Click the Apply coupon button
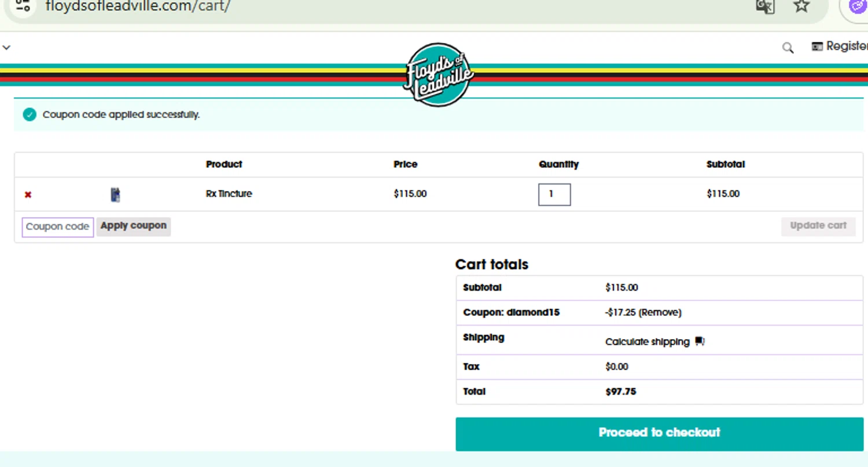Viewport: 868px width, 467px height. point(134,226)
